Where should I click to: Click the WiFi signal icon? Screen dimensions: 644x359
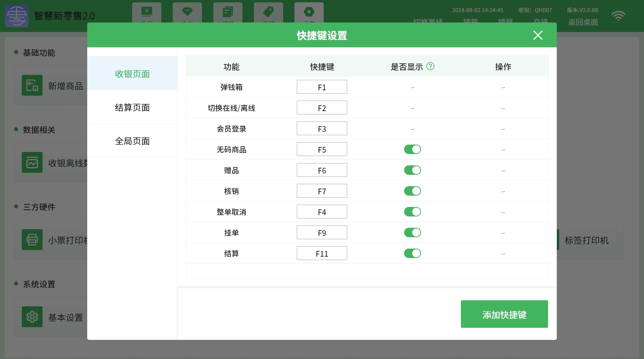[x=618, y=16]
